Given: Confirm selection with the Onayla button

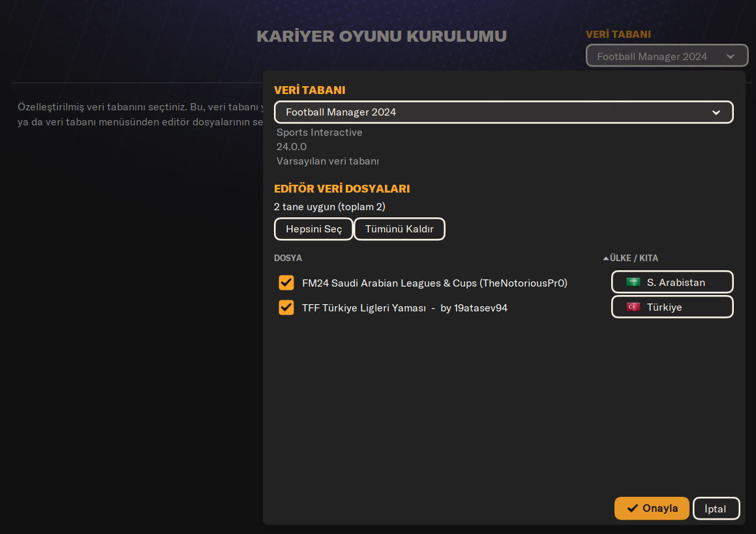Looking at the screenshot, I should pyautogui.click(x=652, y=509).
